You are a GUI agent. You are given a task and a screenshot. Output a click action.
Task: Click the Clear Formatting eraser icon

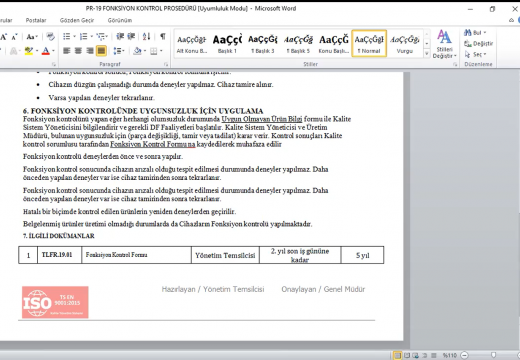click(50, 37)
